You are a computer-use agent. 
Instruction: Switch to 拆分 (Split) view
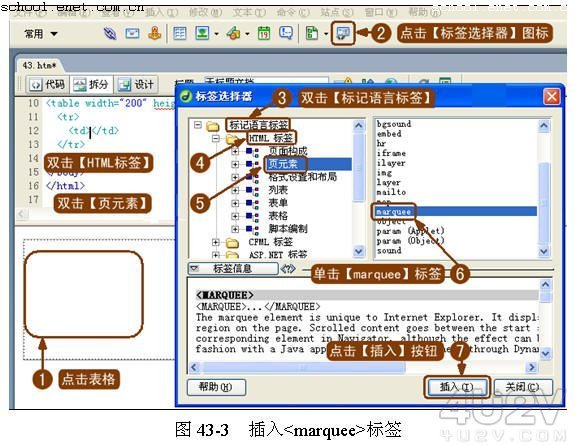[91, 85]
